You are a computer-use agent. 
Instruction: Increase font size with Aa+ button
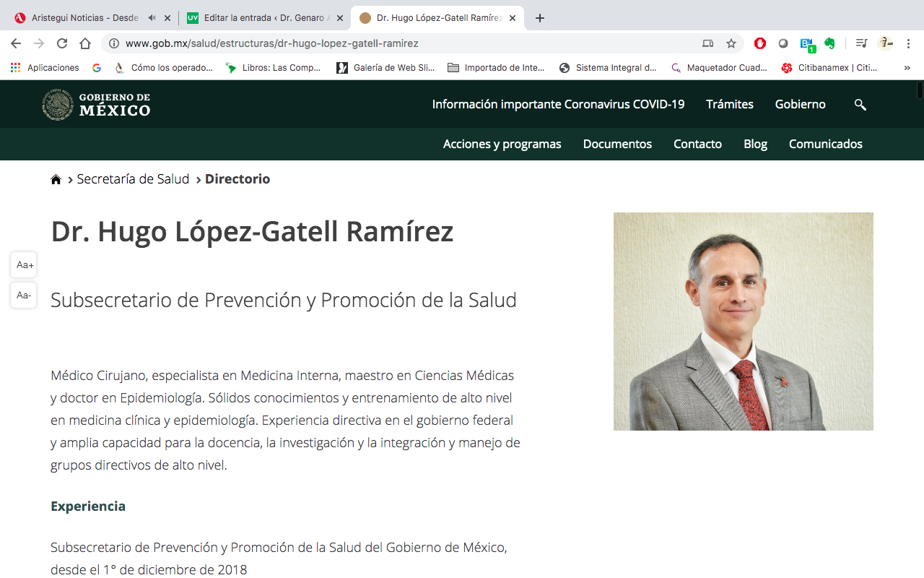[25, 265]
